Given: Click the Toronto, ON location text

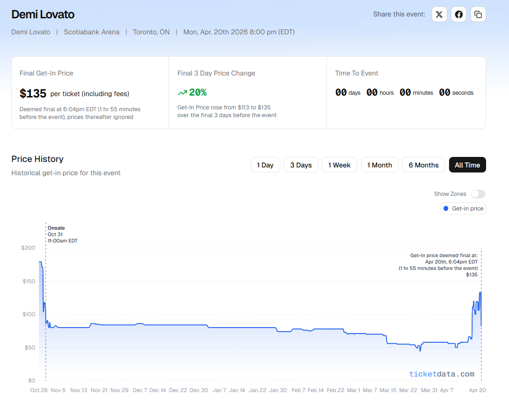Looking at the screenshot, I should click(x=151, y=32).
